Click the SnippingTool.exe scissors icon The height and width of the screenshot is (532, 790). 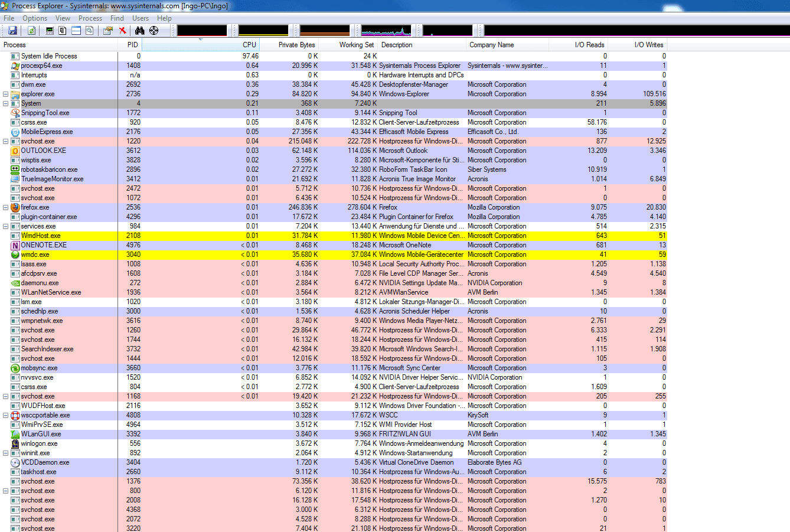[15, 113]
